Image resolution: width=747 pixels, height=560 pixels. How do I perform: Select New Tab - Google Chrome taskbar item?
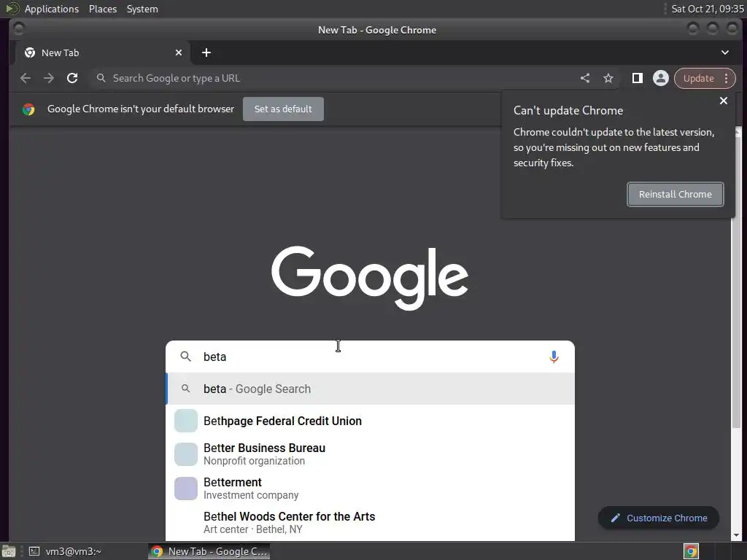tap(209, 551)
